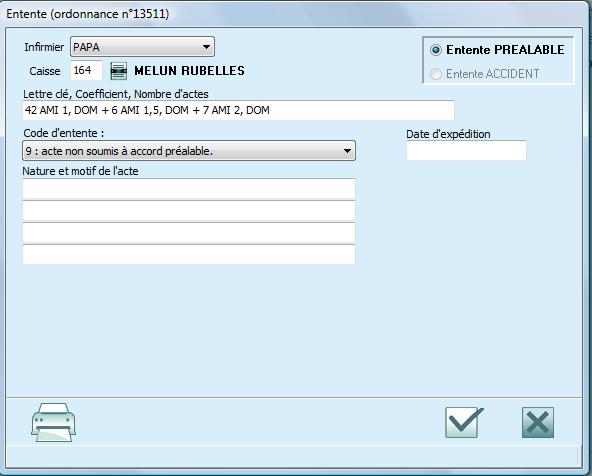This screenshot has height=476, width=592.
Task: Click the Entente ordonnance n°13511 title bar
Action: tap(294, 14)
